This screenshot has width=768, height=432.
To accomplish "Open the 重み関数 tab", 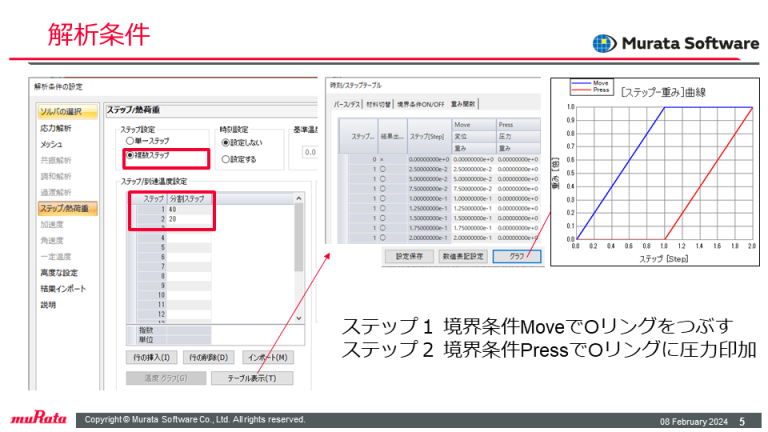I will coord(468,103).
